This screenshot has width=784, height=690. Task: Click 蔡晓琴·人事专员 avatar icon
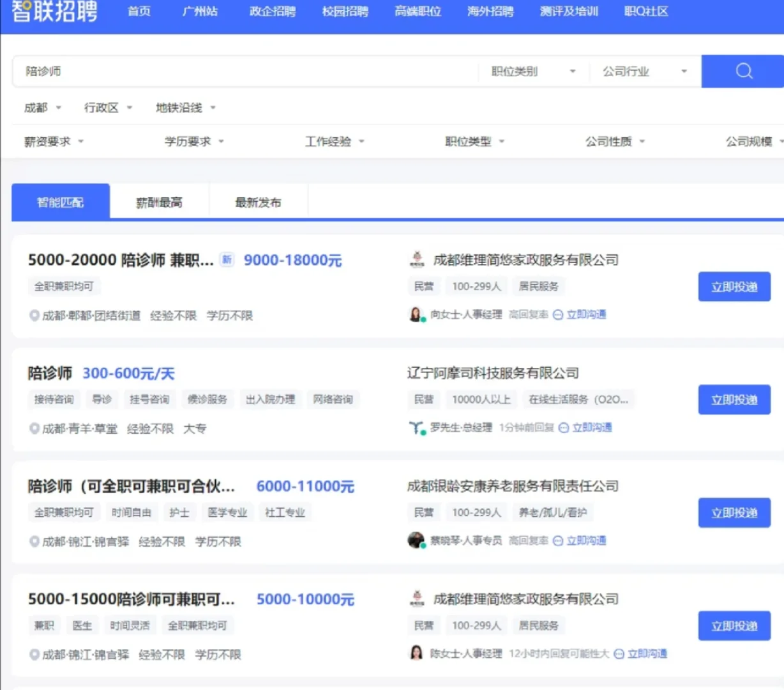pos(416,540)
